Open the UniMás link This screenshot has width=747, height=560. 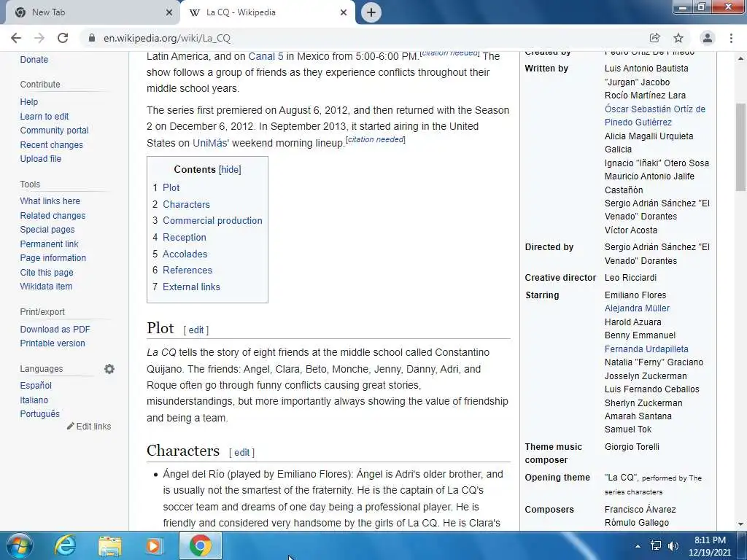click(211, 143)
